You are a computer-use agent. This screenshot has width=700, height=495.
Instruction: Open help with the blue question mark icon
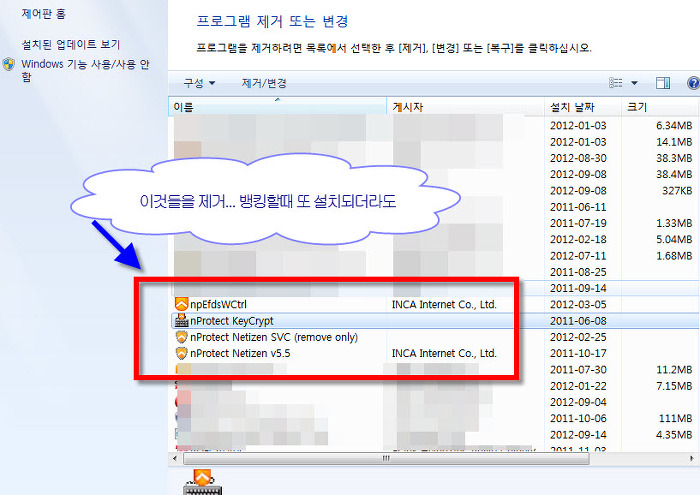[x=693, y=83]
